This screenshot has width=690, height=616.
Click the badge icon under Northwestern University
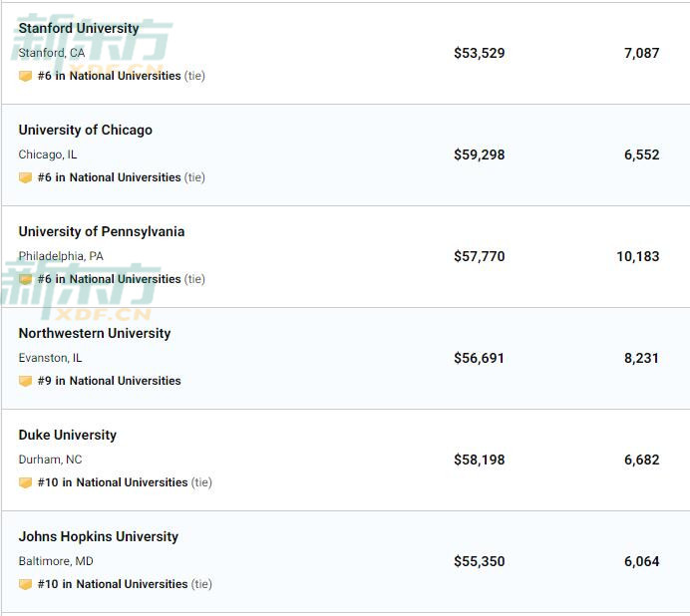[x=25, y=381]
